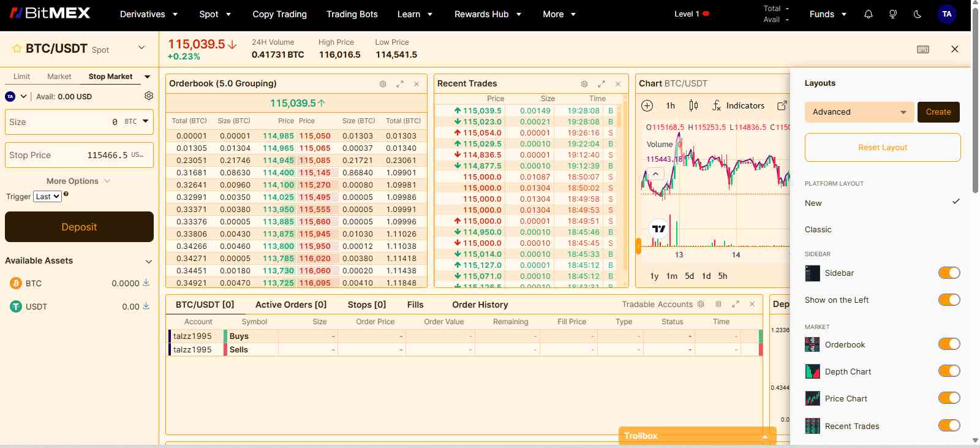Open the lightbulb tips icon
Screen dimensions: 980x448
(x=893, y=14)
